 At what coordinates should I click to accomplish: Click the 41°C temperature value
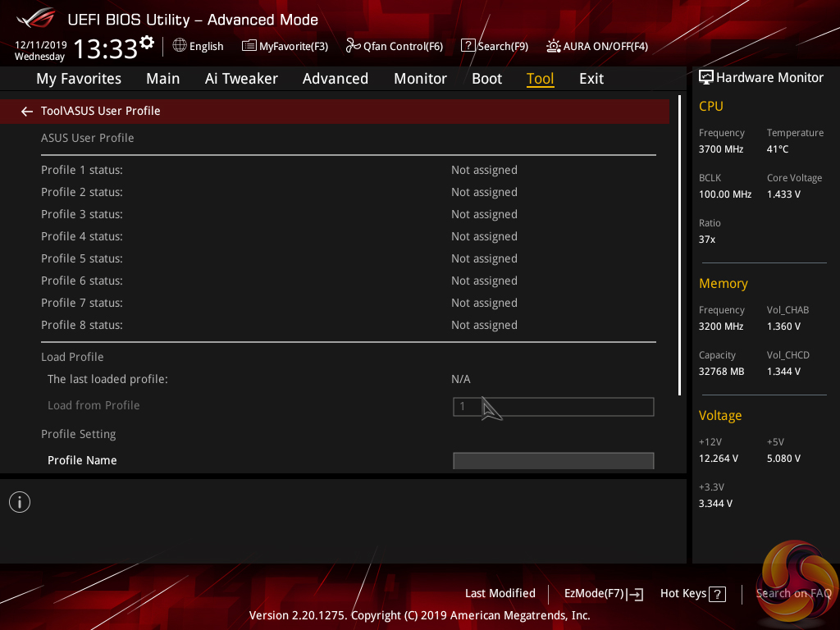[x=778, y=149]
